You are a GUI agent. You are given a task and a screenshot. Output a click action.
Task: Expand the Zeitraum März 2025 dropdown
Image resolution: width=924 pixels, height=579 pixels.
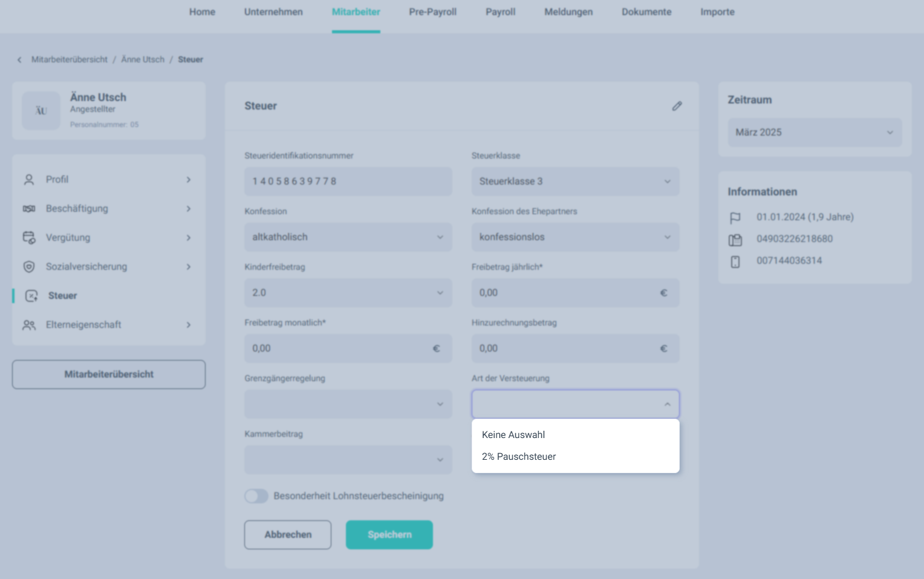(x=814, y=132)
